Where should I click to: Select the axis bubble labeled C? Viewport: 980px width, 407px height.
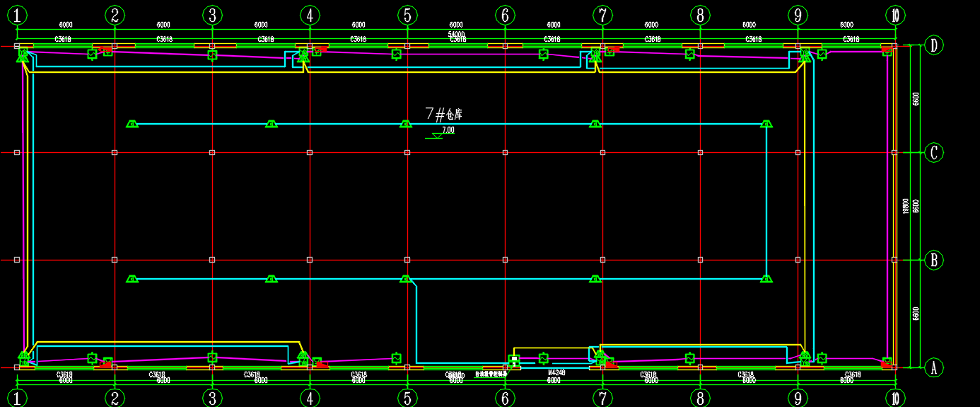(934, 153)
